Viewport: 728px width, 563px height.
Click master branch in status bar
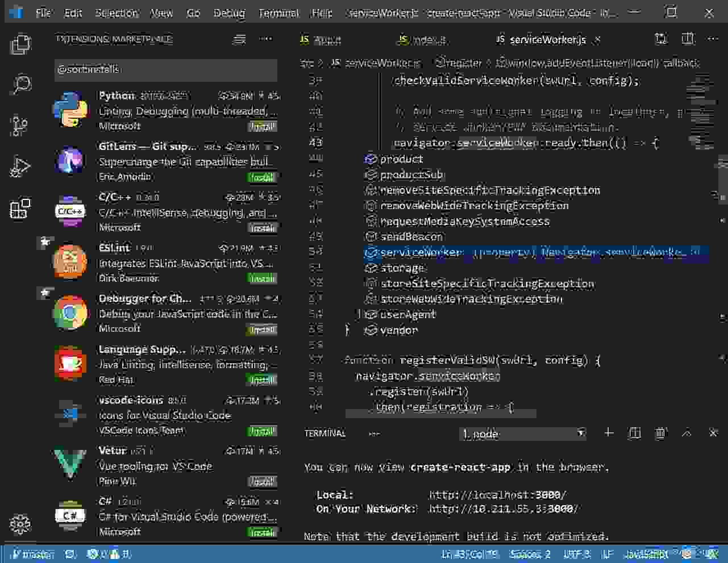pos(33,554)
